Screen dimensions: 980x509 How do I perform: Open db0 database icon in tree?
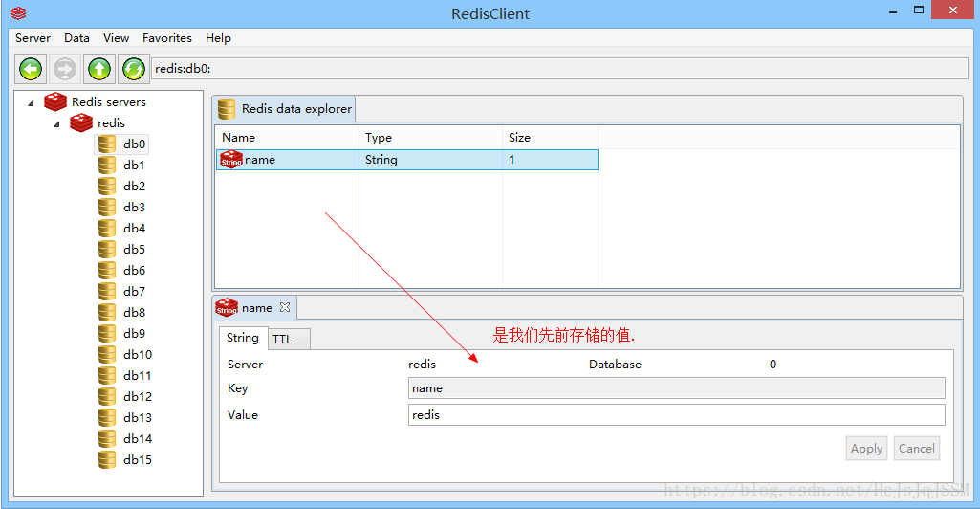107,144
